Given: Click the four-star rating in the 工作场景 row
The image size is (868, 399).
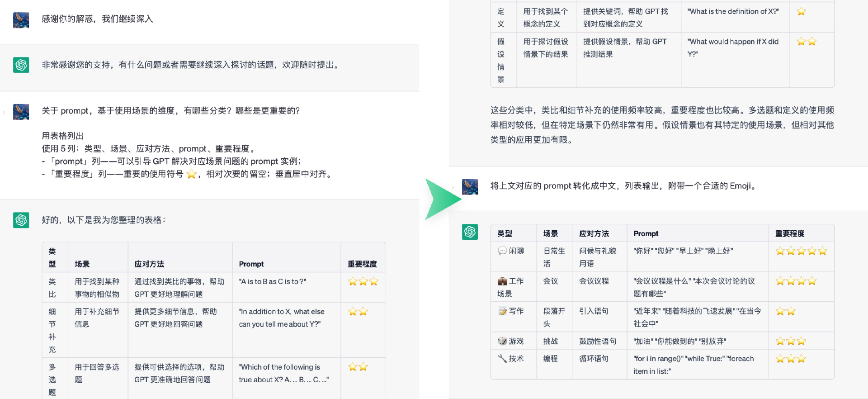Looking at the screenshot, I should click(796, 281).
